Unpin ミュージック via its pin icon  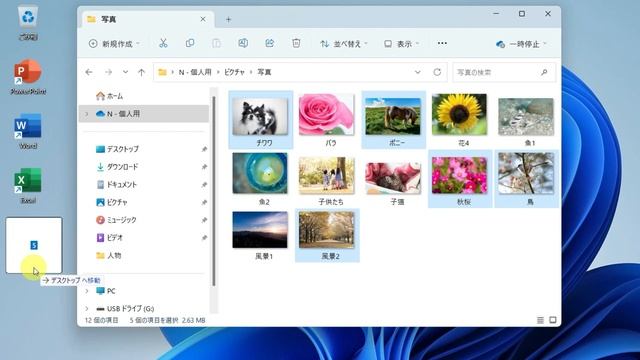[x=204, y=220]
